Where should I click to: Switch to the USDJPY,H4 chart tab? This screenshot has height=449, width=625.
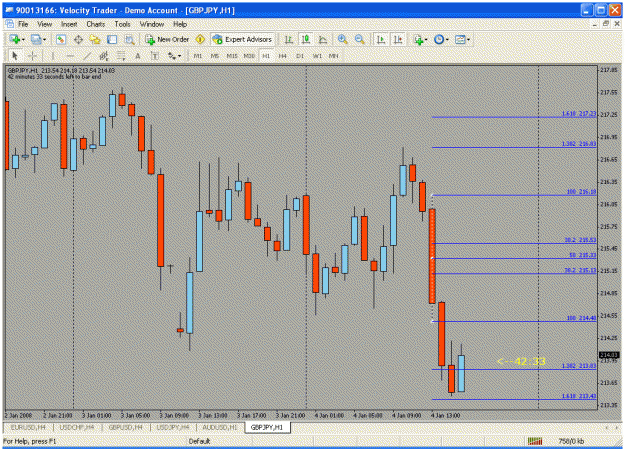(173, 427)
